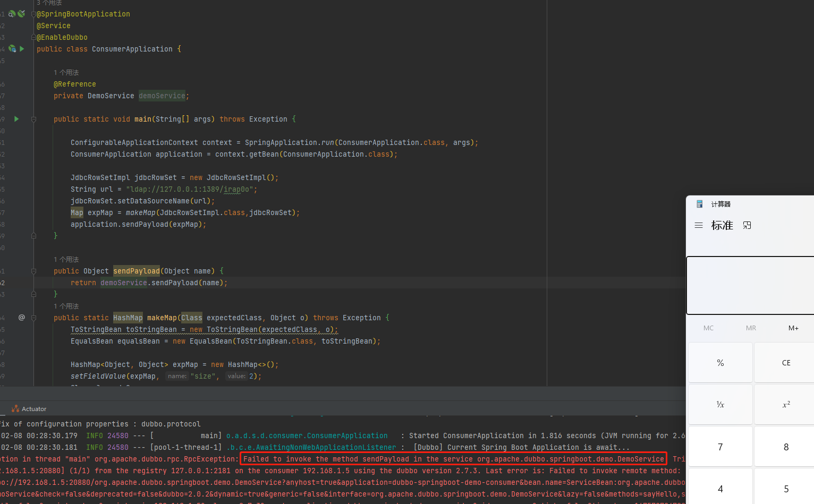Viewport: 814px width, 504px height.
Task: Click the ldap URL string literal
Action: [192, 189]
